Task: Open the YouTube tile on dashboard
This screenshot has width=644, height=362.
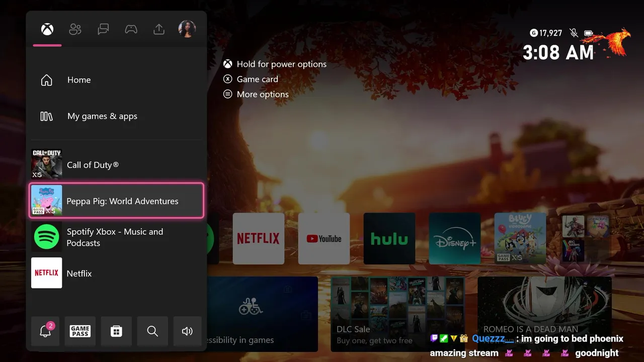Action: pos(324,239)
